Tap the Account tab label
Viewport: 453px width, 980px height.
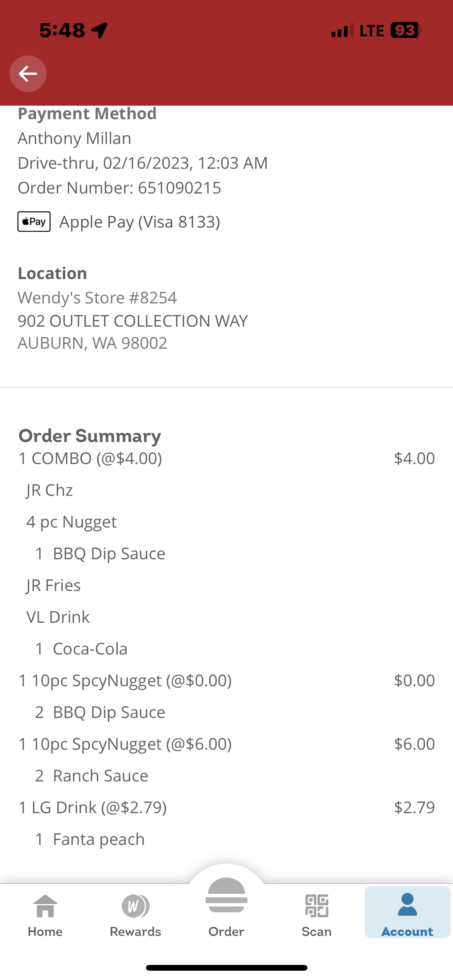[407, 932]
